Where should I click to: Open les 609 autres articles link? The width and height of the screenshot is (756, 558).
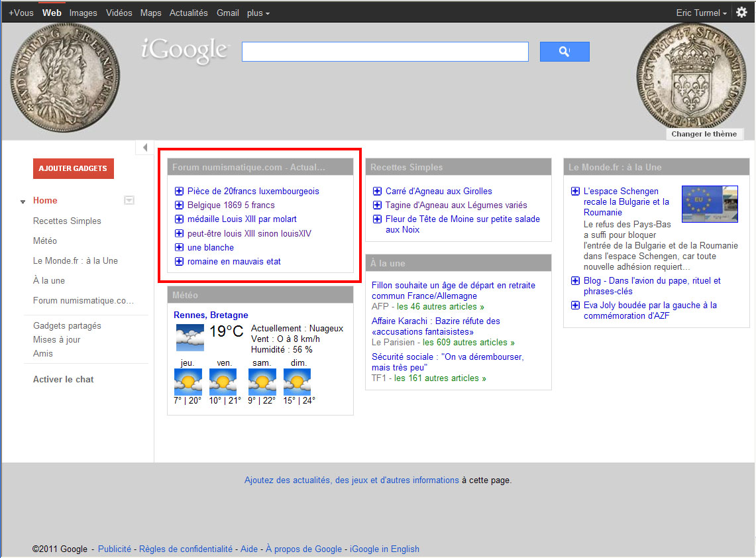468,342
